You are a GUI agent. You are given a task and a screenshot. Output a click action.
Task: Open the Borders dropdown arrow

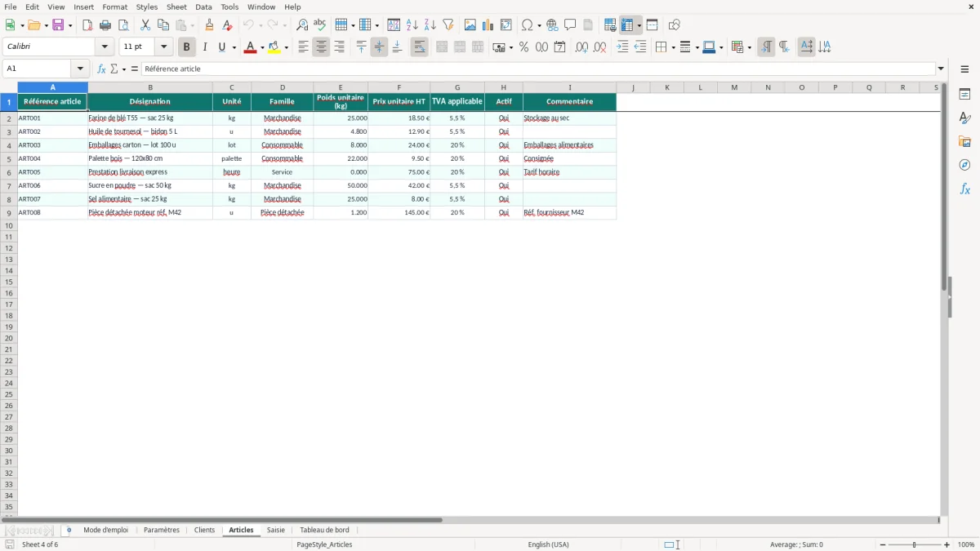tap(673, 47)
